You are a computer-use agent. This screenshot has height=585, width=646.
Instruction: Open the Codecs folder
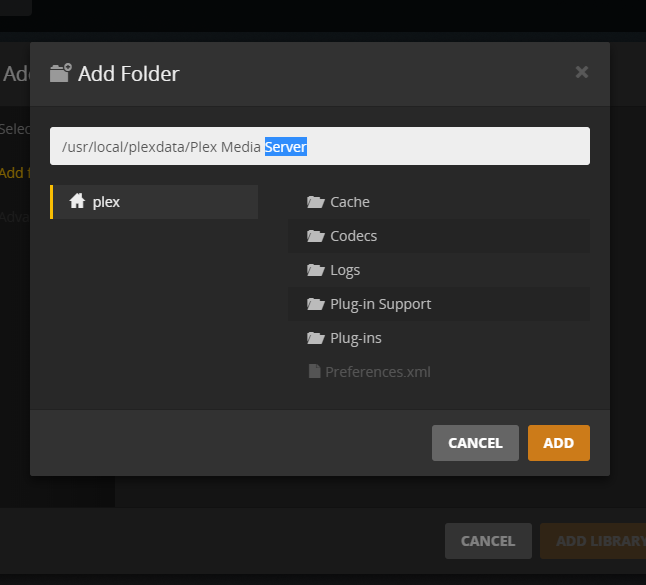coord(354,236)
